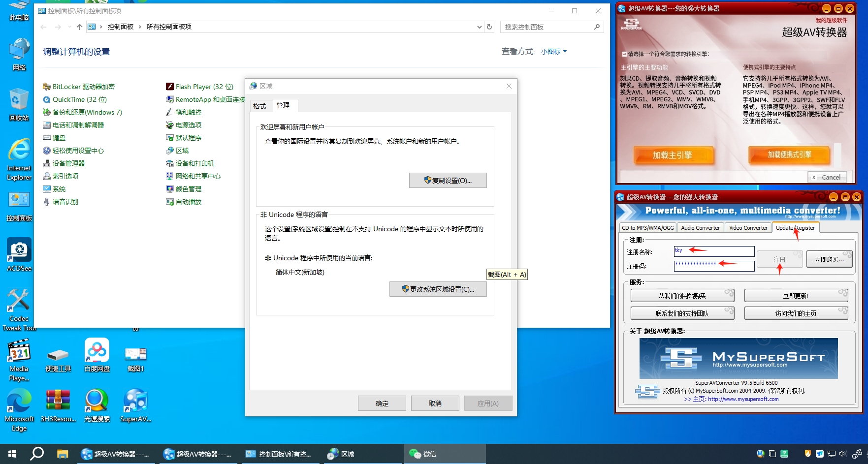Click the 注册码 input field
Image resolution: width=868 pixels, height=464 pixels.
(714, 266)
